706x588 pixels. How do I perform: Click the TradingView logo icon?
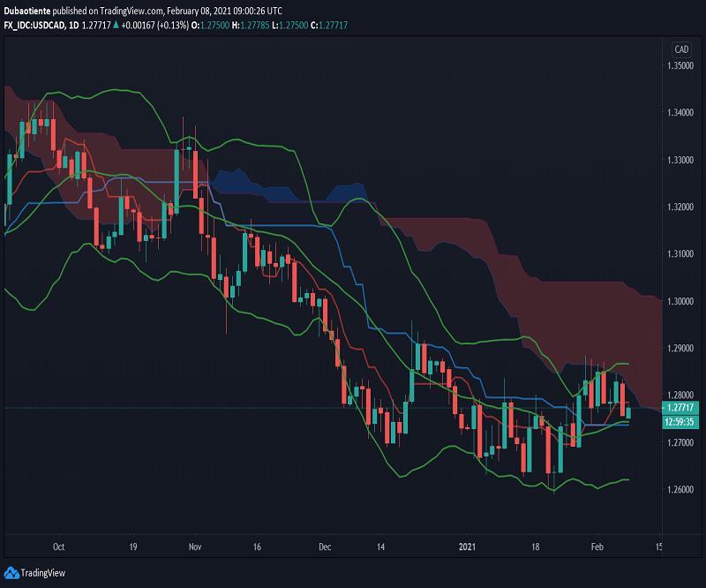(x=11, y=573)
